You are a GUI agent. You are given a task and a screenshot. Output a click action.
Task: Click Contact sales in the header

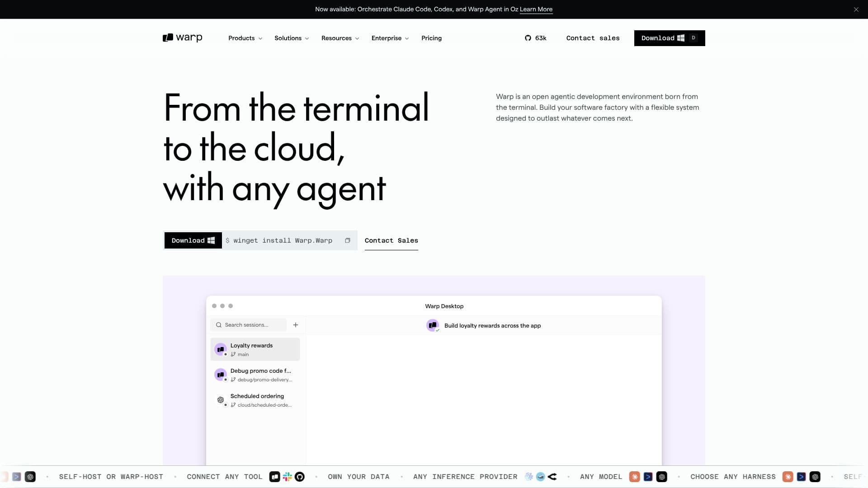pos(593,38)
